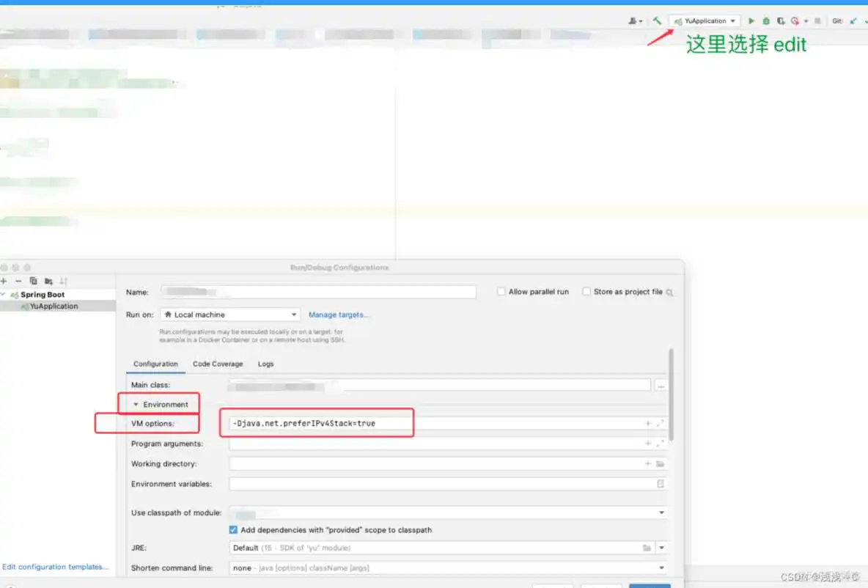Image resolution: width=868 pixels, height=588 pixels.
Task: Browse main class with the ellipsis button
Action: (x=661, y=386)
